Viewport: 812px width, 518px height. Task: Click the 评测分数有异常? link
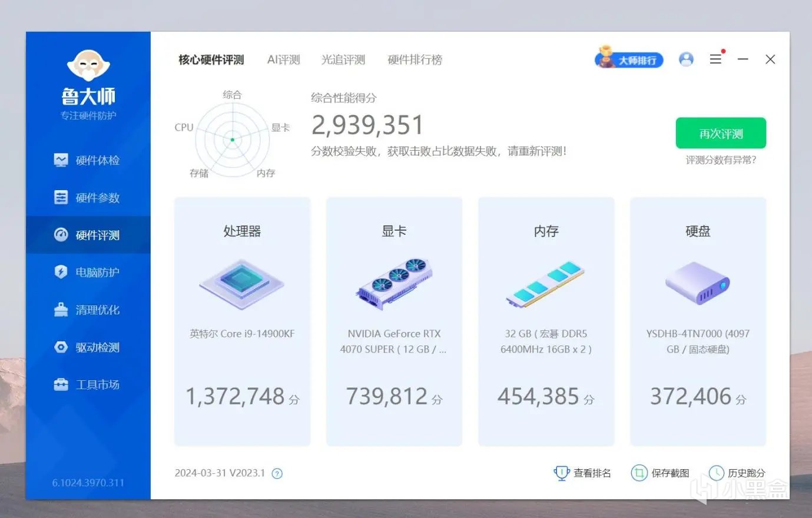coord(721,160)
